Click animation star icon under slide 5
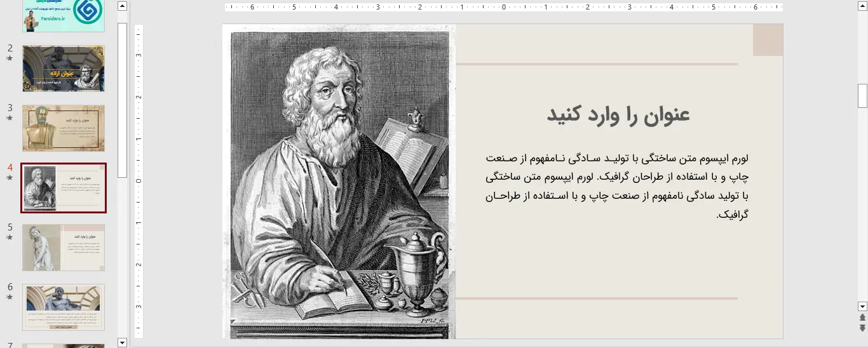Screen dimensions: 868x348 point(10,238)
